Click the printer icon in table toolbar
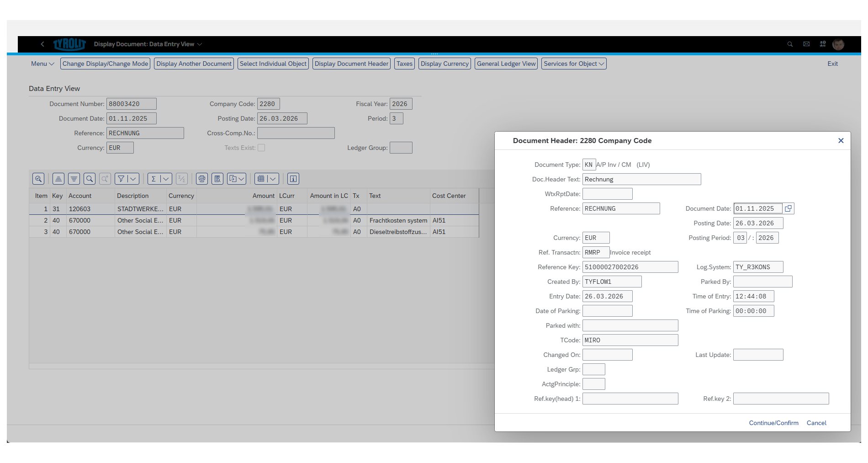868x463 pixels. tap(202, 179)
